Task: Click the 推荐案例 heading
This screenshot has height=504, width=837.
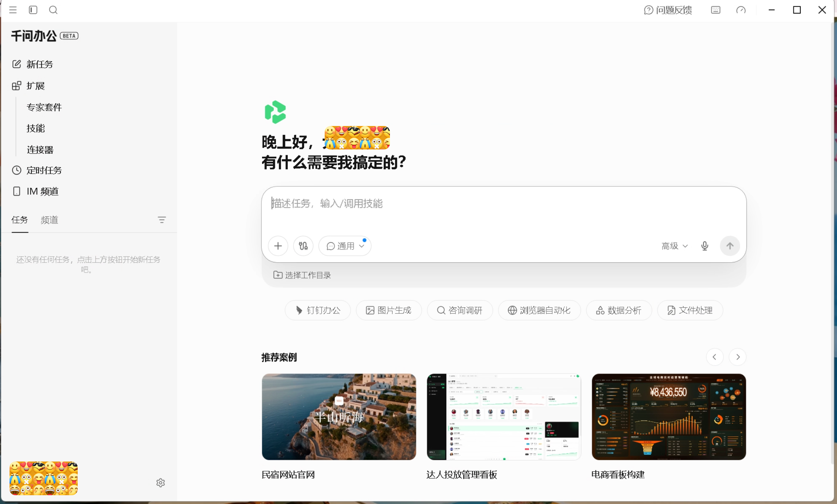Action: coord(279,357)
